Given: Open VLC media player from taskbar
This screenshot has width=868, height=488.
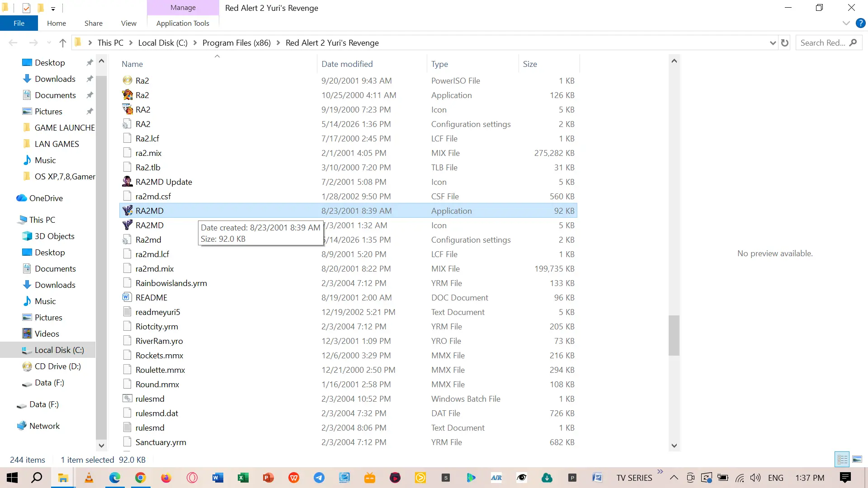Looking at the screenshot, I should pos(89,478).
